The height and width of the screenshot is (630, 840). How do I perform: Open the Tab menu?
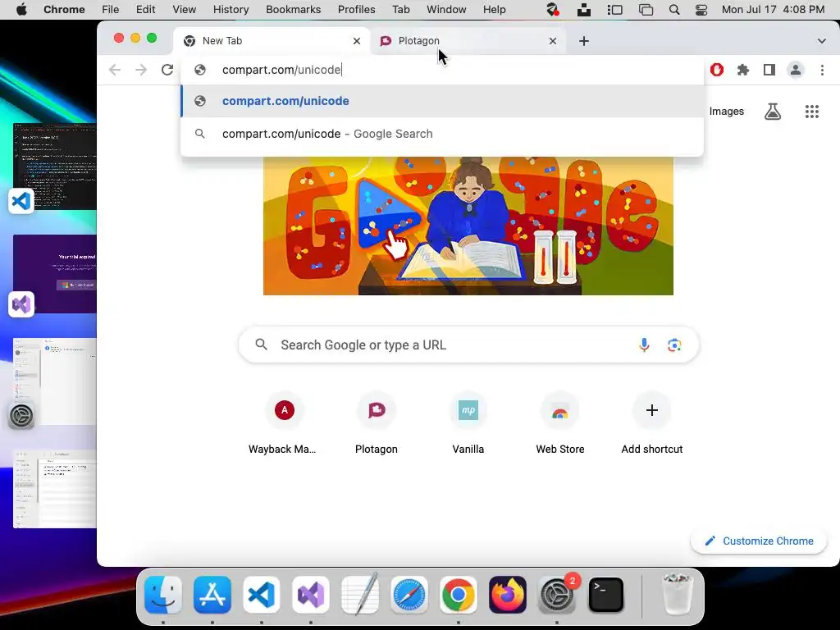[400, 10]
